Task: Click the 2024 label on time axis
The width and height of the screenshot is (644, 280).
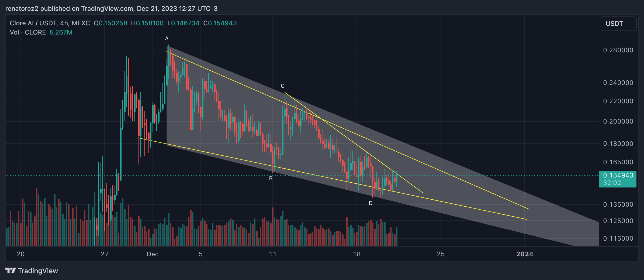Action: click(525, 254)
